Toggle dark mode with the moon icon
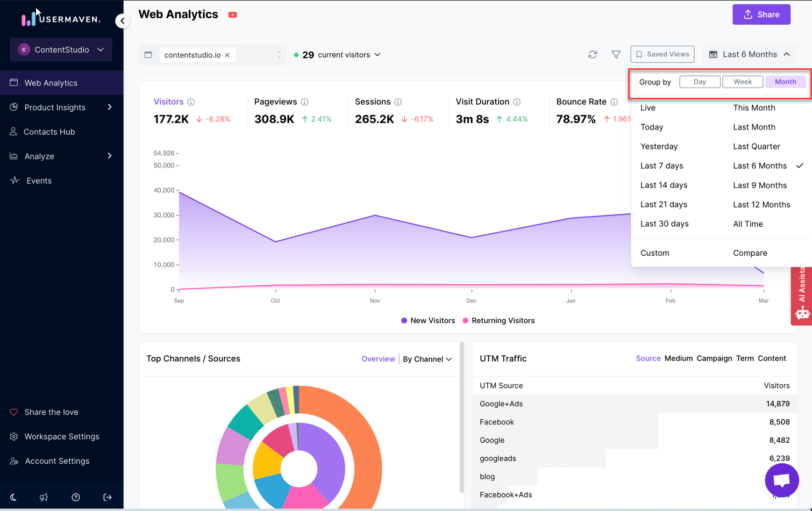812x511 pixels. pyautogui.click(x=12, y=497)
